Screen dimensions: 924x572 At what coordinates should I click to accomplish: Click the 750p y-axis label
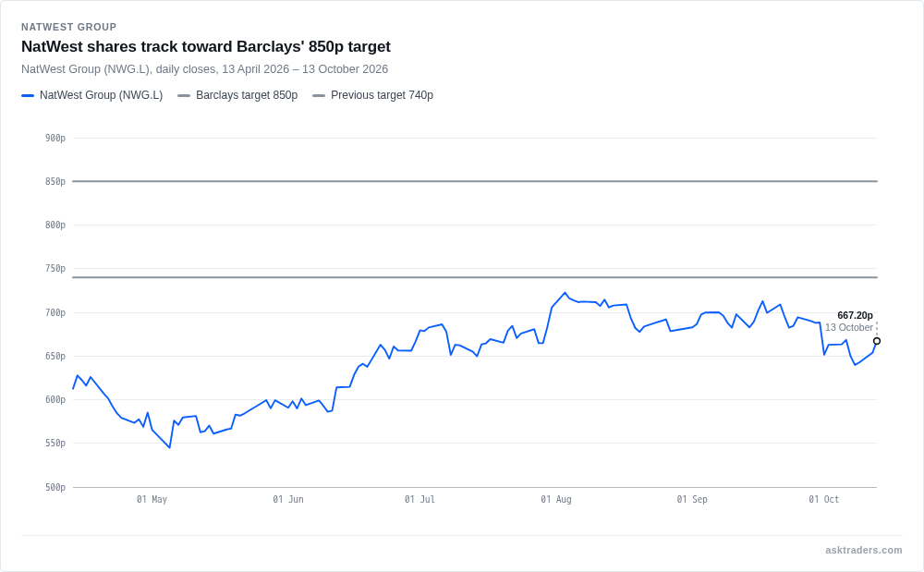pos(55,269)
